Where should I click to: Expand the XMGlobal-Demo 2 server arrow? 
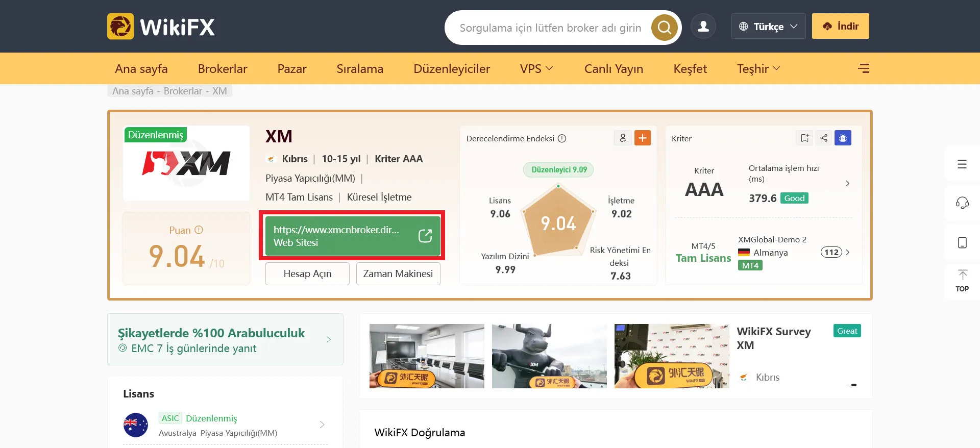pos(848,252)
